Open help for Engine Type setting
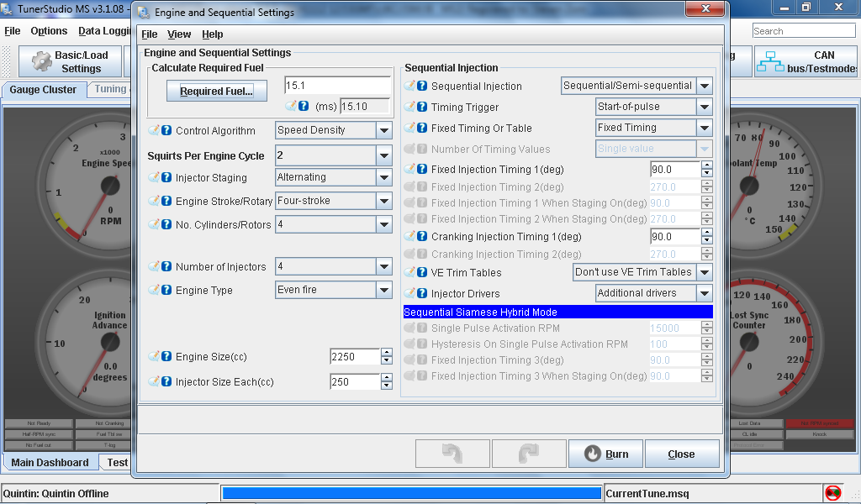 pos(166,290)
